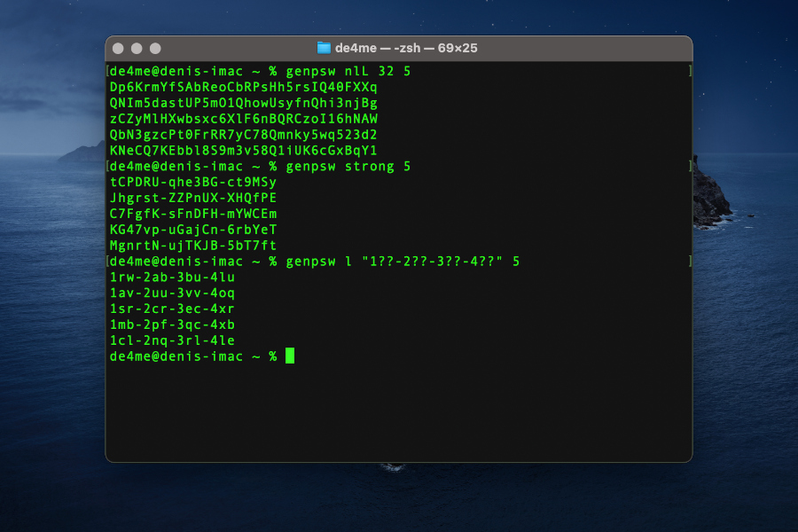The image size is (798, 532).
Task: Click output "1rw-2ab-3bu-4lu"
Action: [173, 278]
